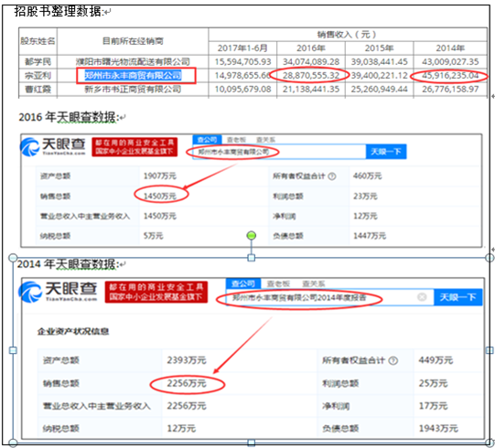The height and width of the screenshot is (448, 495).
Task: Click the section title 企业资产状况信息
Action: 73,332
